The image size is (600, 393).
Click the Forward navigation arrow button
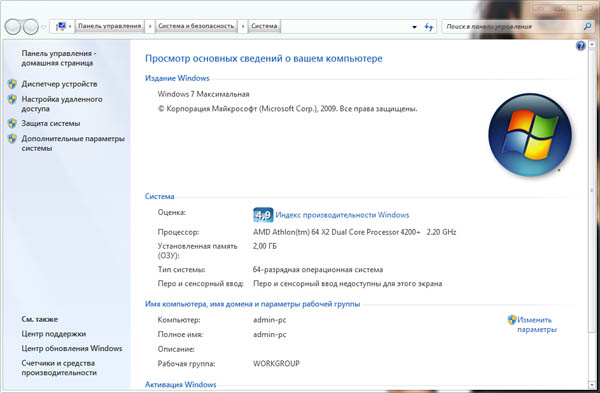coord(31,27)
